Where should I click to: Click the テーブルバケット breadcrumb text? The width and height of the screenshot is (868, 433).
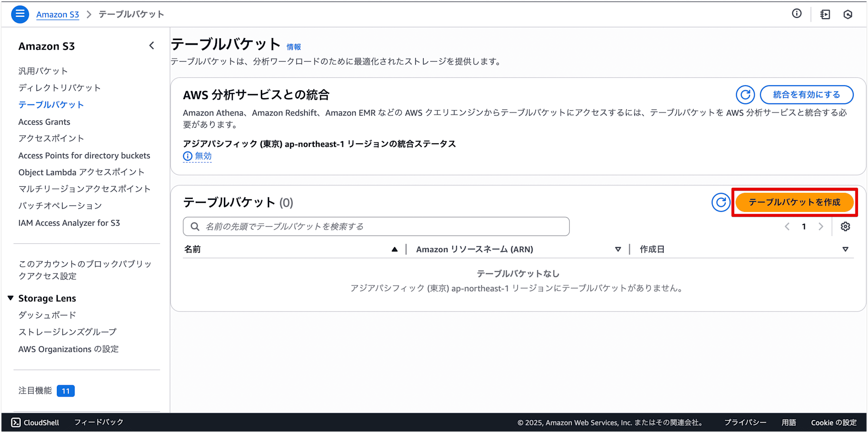point(131,14)
